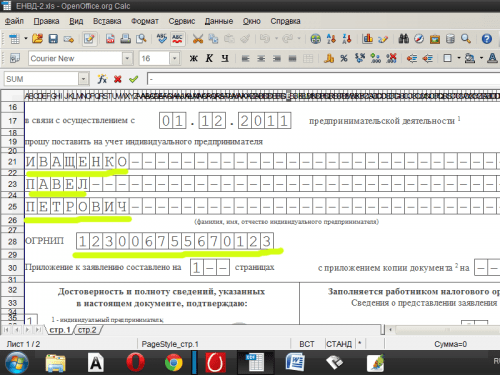The width and height of the screenshot is (500, 375).
Task: Open Opera browser from the taskbar
Action: [x=136, y=363]
